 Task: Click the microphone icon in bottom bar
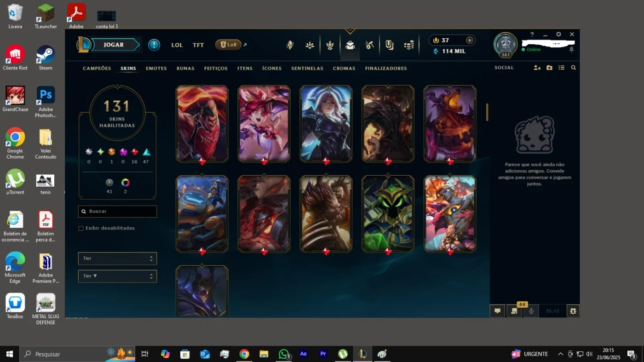(531, 311)
